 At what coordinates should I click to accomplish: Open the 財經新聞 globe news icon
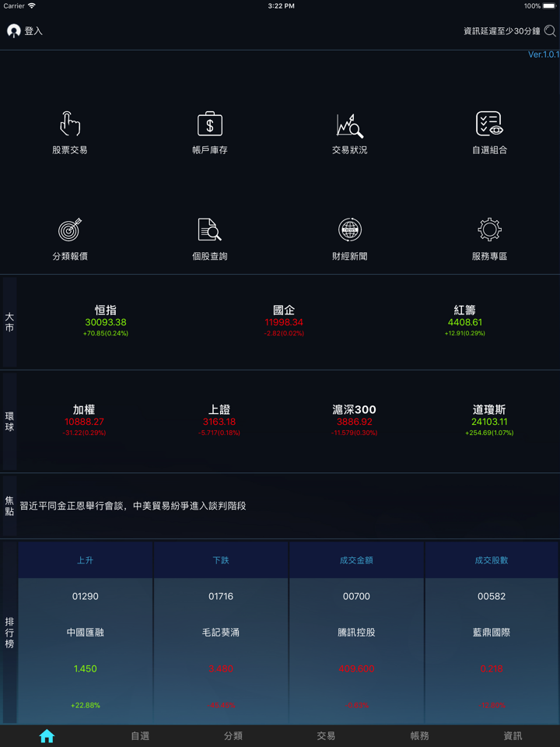(349, 230)
